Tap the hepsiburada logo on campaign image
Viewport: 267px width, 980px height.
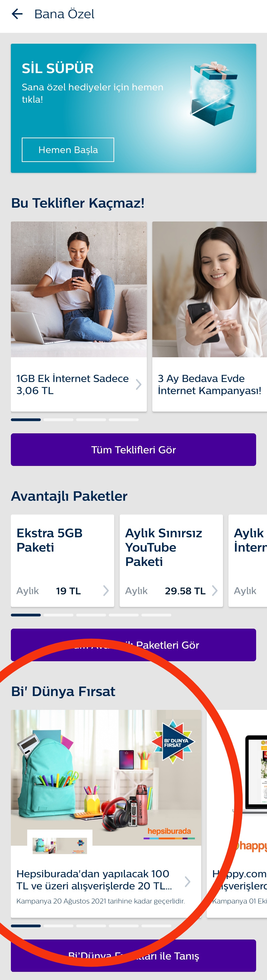click(x=169, y=831)
